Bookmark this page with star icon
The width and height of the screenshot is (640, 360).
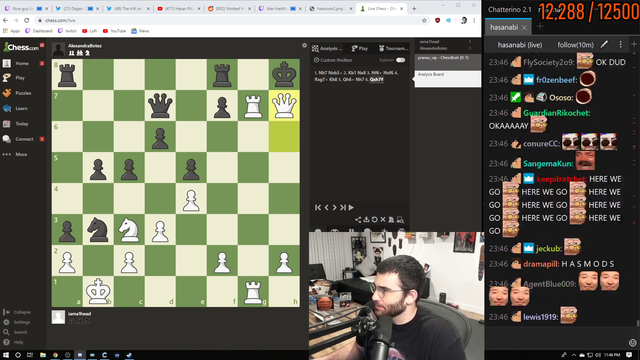[424, 20]
